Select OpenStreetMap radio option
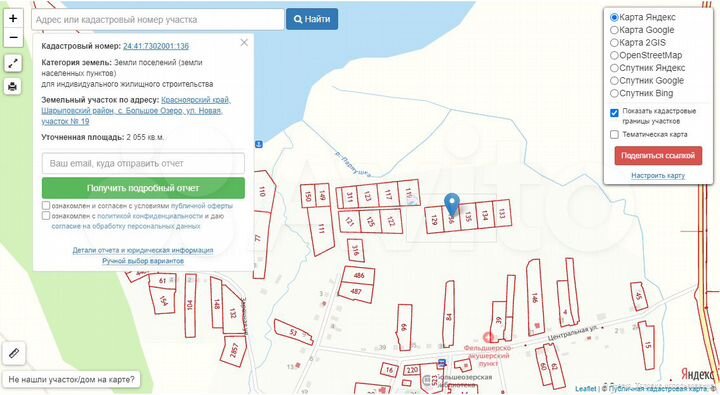The image size is (720, 395). coord(614,55)
